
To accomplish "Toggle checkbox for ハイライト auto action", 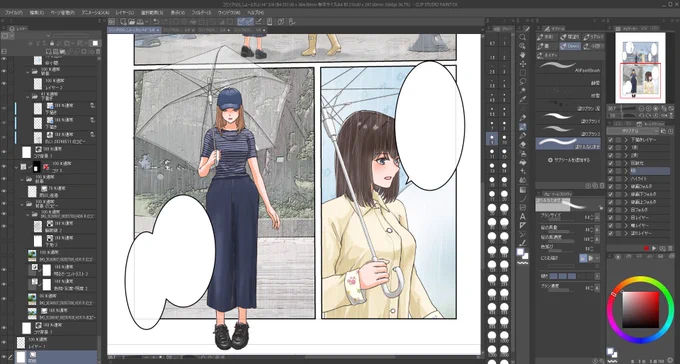I will coord(611,179).
